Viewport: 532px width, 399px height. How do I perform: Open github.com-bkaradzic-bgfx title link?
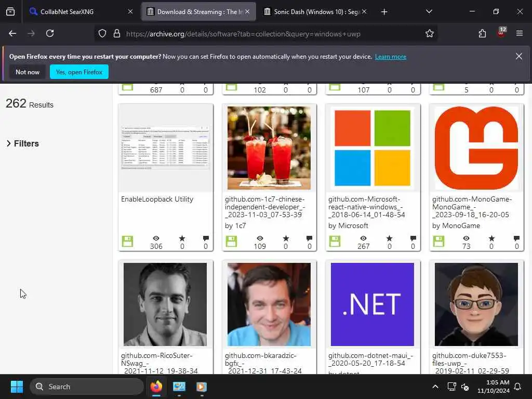click(263, 363)
